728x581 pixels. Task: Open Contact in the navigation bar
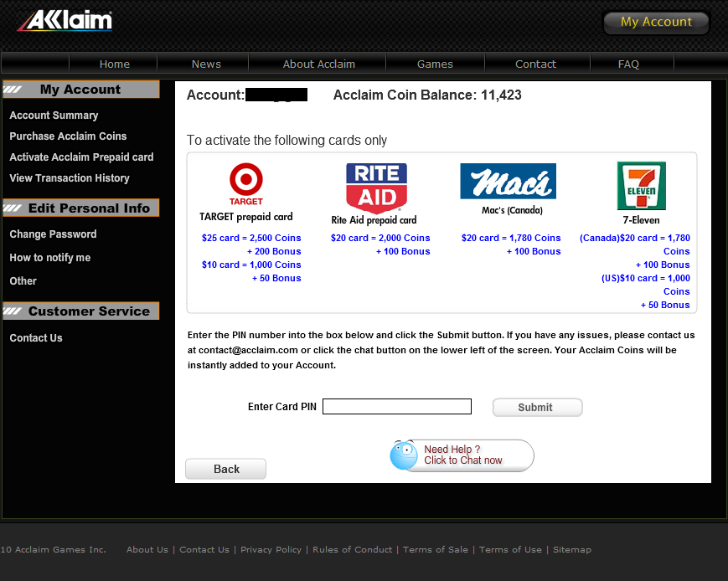[x=535, y=64]
